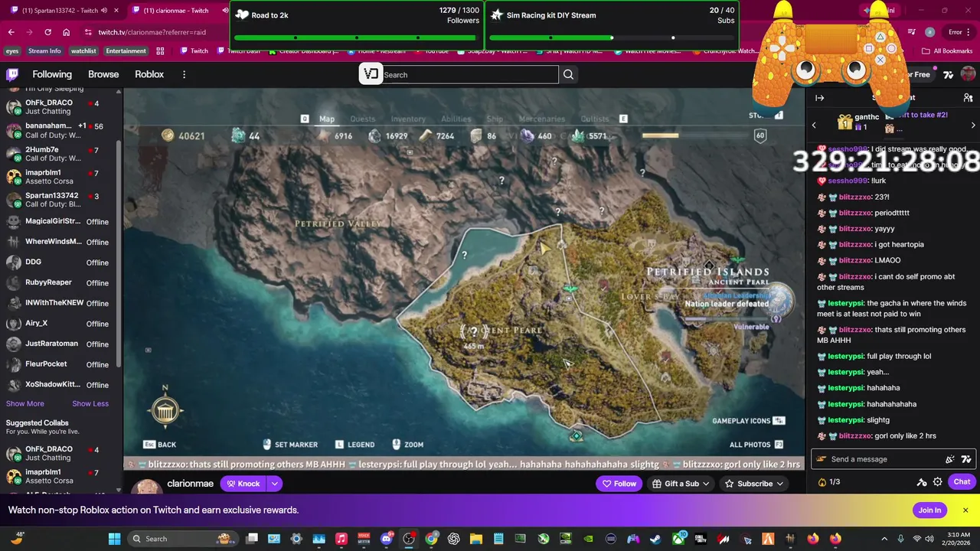Image resolution: width=980 pixels, height=551 pixels.
Task: Collapse the stream chat panel arrow
Action: click(819, 98)
